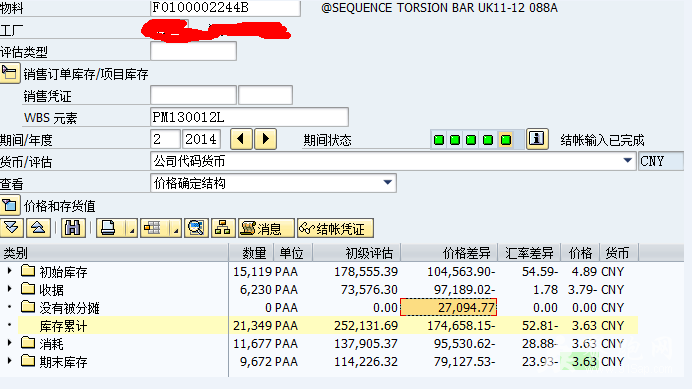Select the 数量 column header
This screenshot has width=692, height=389.
point(251,253)
